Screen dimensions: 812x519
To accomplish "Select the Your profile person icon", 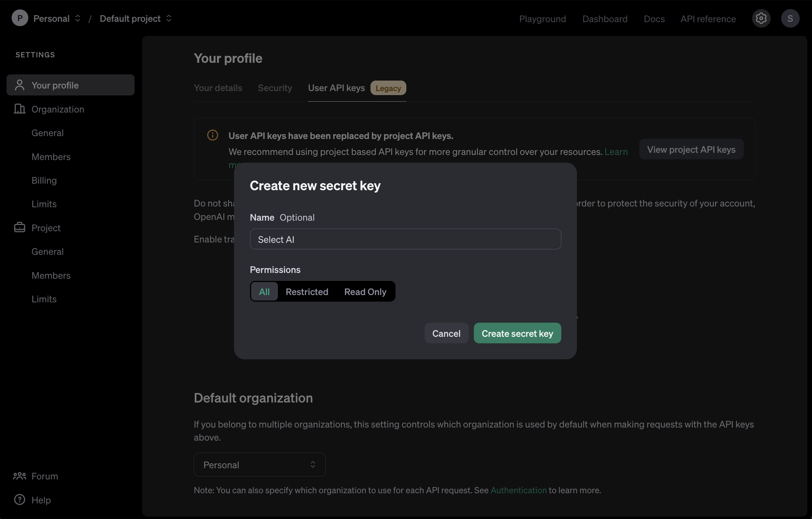I will tap(19, 85).
